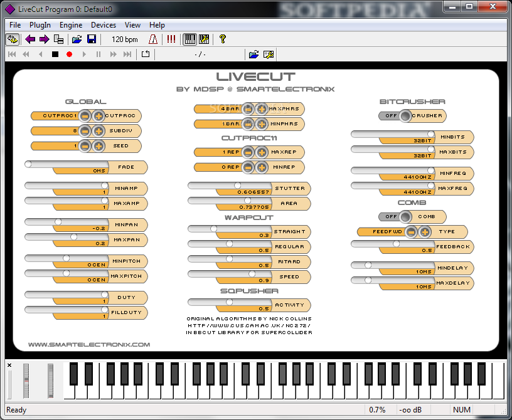Click the pause button

click(99, 54)
